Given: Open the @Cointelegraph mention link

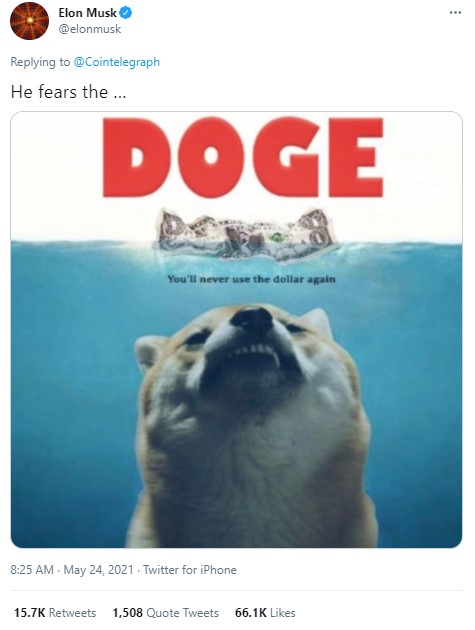Looking at the screenshot, I should coord(117,62).
